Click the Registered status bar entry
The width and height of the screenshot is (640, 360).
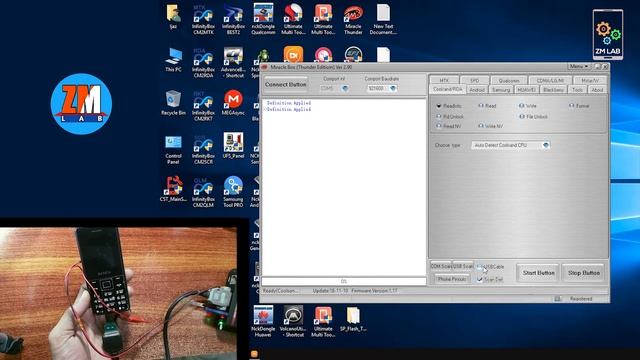tap(581, 299)
